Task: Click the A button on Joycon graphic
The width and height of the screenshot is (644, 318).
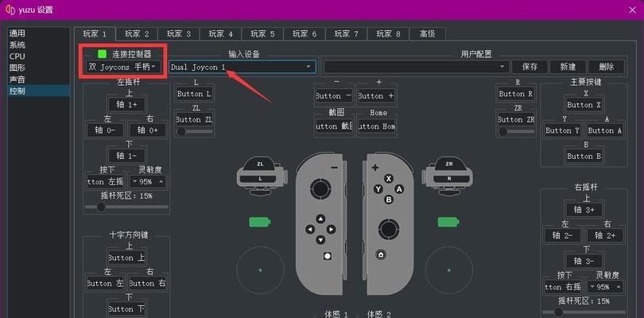Action: (399, 189)
